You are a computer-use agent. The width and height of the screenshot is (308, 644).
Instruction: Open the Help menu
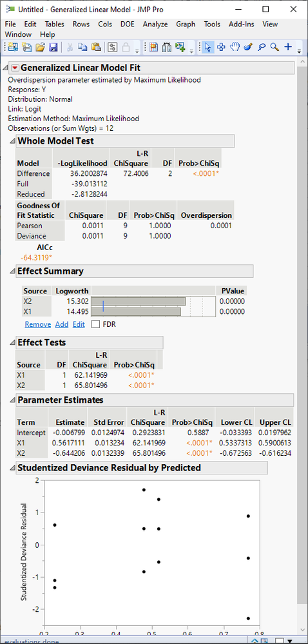pos(48,35)
